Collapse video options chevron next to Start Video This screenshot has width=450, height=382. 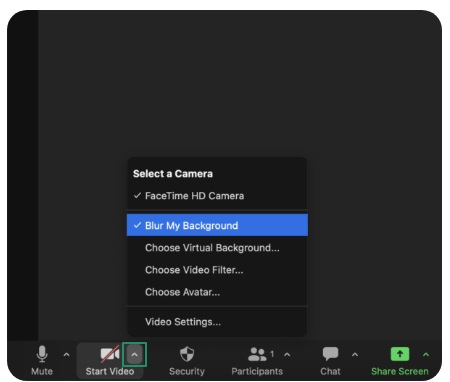coord(134,355)
